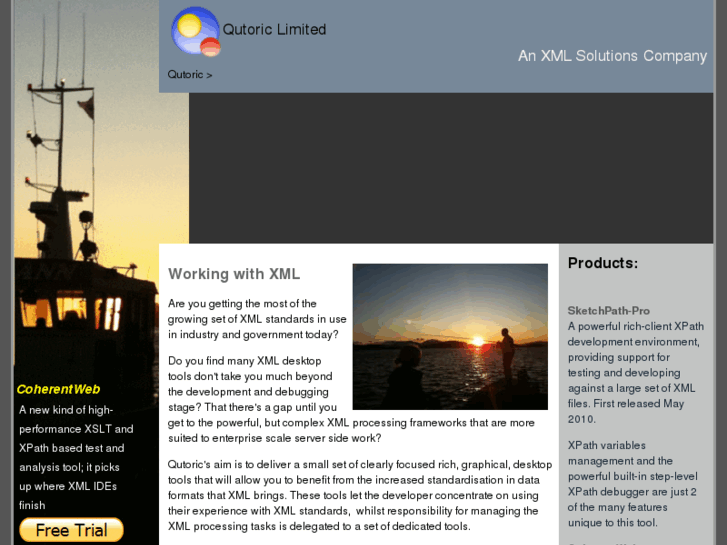This screenshot has width=727, height=545.
Task: Click the CoherentWeb description text
Action: point(76,457)
